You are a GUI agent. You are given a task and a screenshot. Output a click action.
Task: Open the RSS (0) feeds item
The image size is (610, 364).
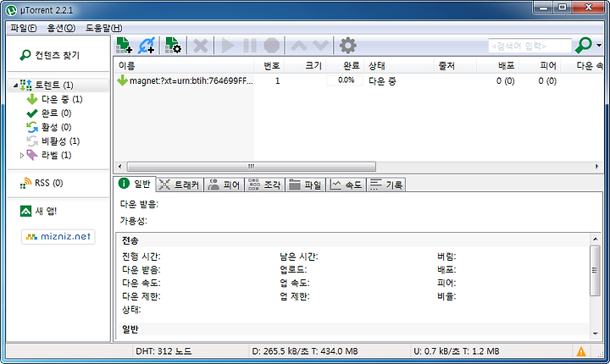click(42, 183)
